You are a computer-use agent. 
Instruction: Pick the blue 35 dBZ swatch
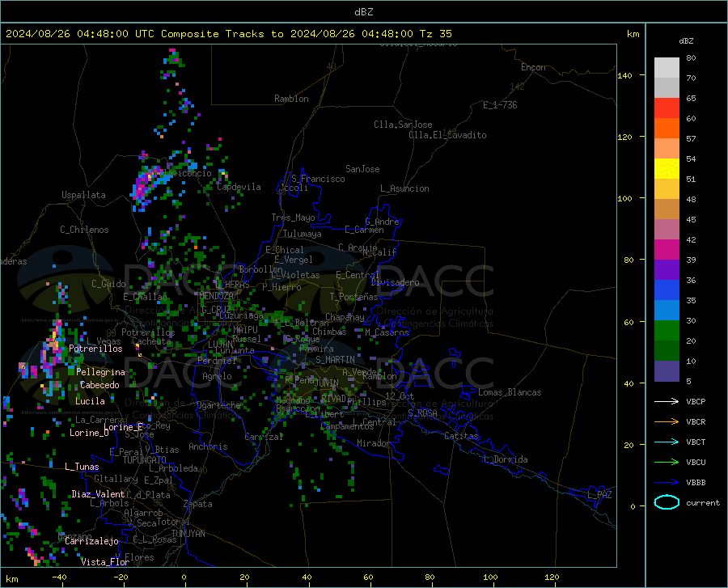pyautogui.click(x=667, y=290)
